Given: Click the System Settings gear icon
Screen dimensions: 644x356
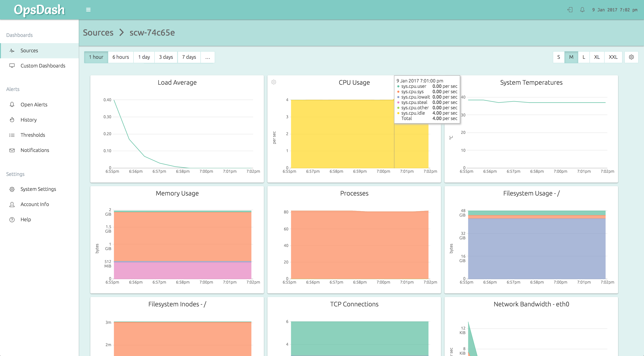Looking at the screenshot, I should 12,189.
